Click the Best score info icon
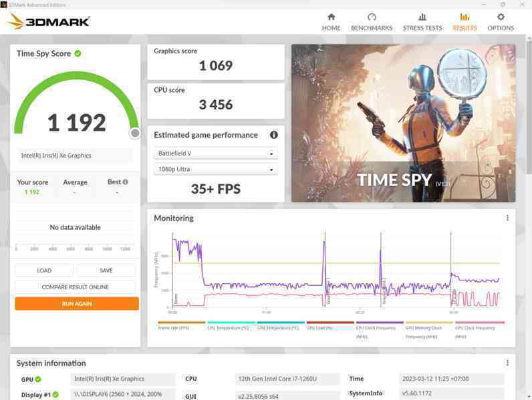 [125, 182]
